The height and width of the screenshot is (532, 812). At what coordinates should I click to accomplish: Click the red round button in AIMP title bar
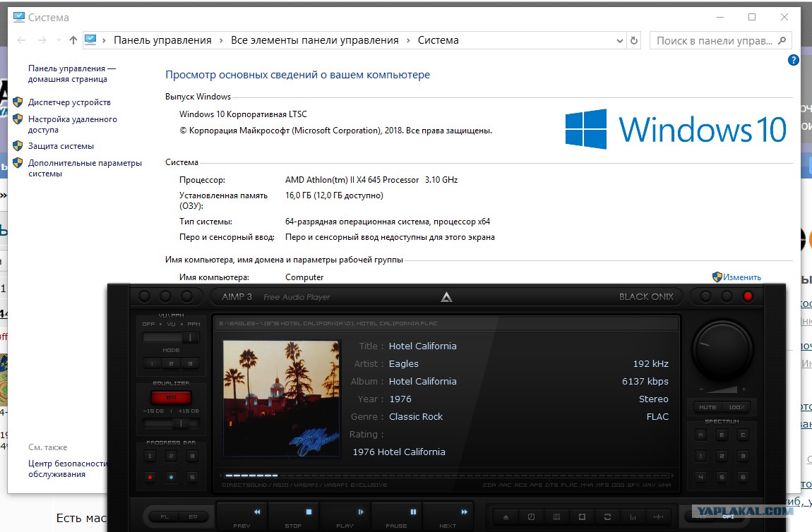point(748,296)
